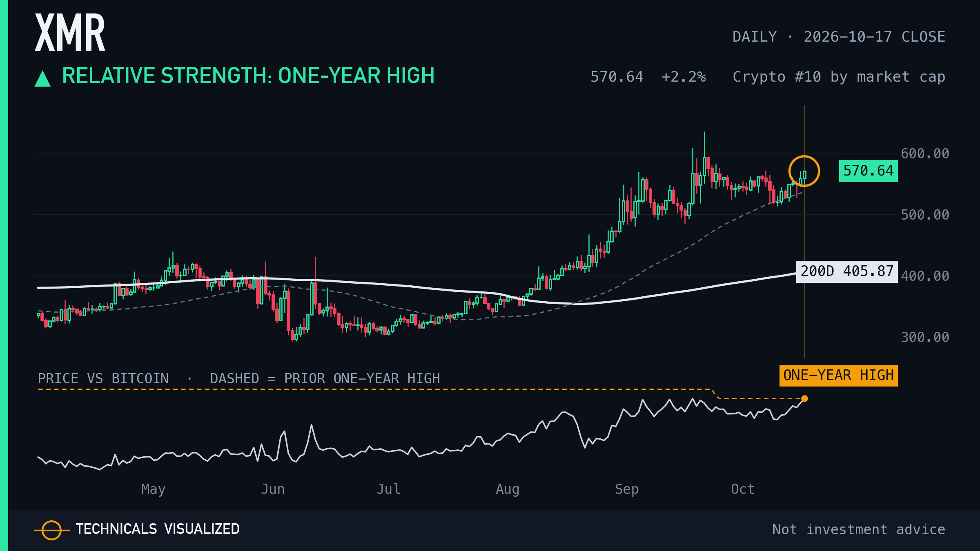The height and width of the screenshot is (551, 980).
Task: Click the 'PRICE VS BITCOIN' label
Action: [x=103, y=379]
